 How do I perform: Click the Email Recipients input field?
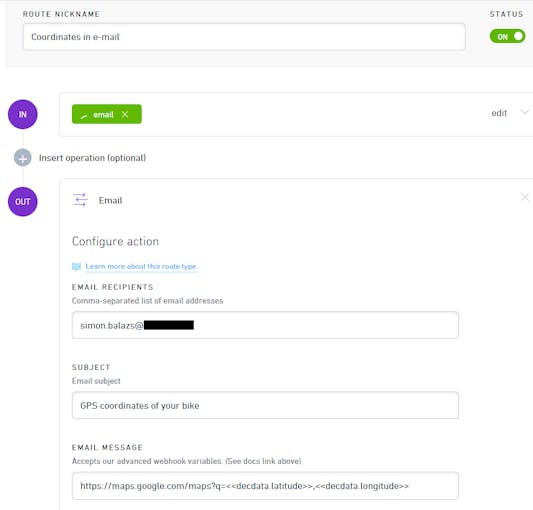click(x=265, y=325)
